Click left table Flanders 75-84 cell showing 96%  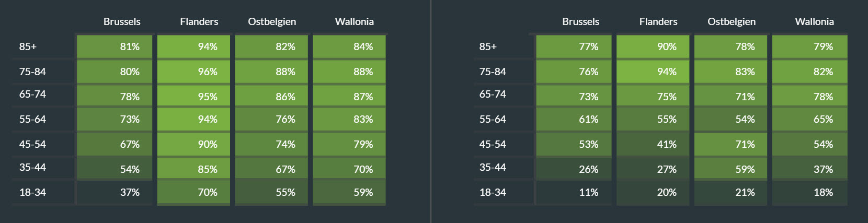click(x=193, y=72)
